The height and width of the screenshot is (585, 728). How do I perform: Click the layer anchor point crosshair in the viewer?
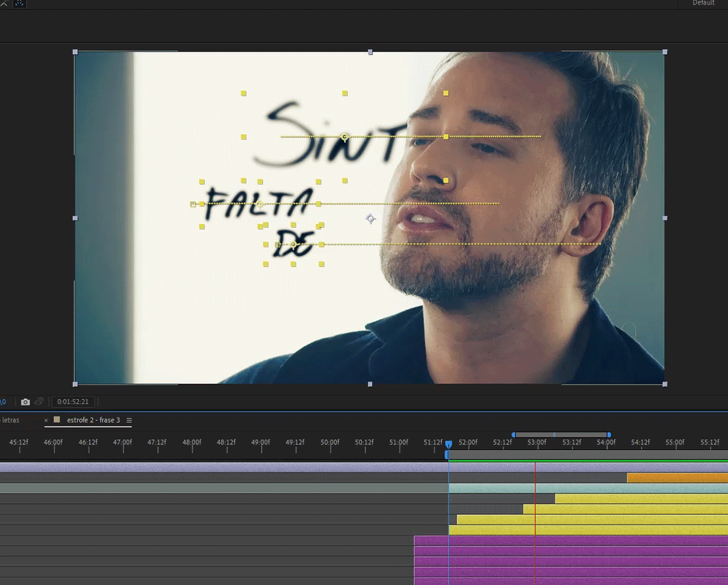[x=370, y=218]
